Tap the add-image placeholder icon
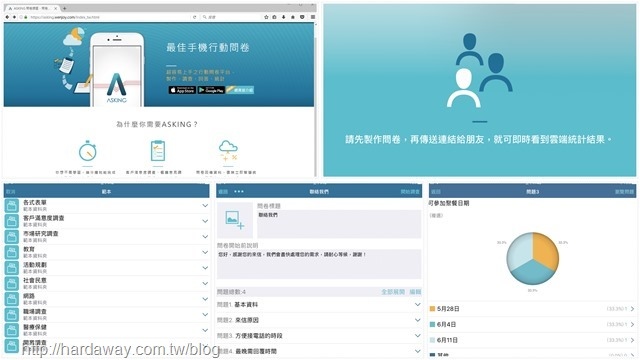This screenshot has width=640, height=360. tap(235, 220)
